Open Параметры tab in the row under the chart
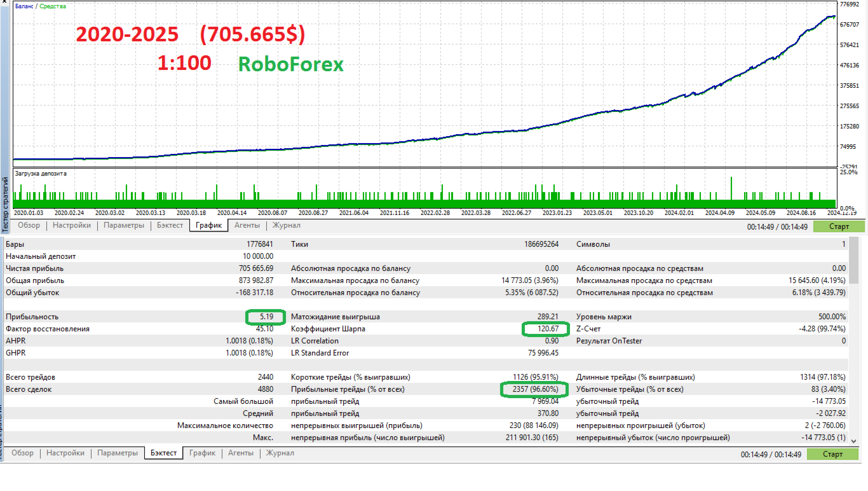Image resolution: width=868 pixels, height=491 pixels. pyautogui.click(x=124, y=225)
